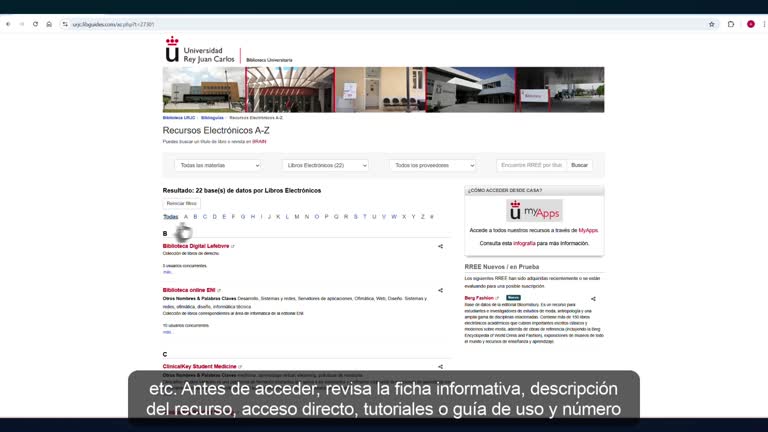Filter resources by letter S

coord(356,217)
